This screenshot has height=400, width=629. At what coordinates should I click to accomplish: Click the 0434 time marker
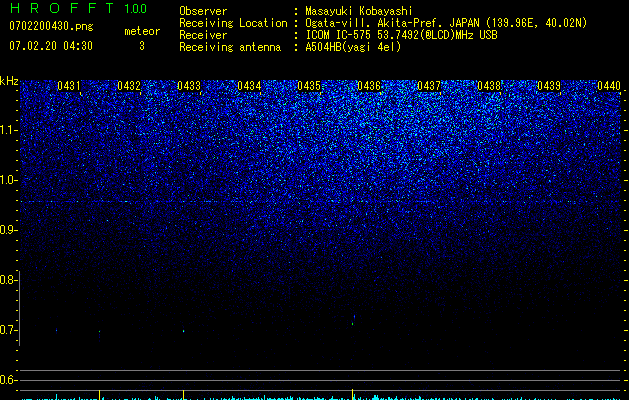point(249,86)
